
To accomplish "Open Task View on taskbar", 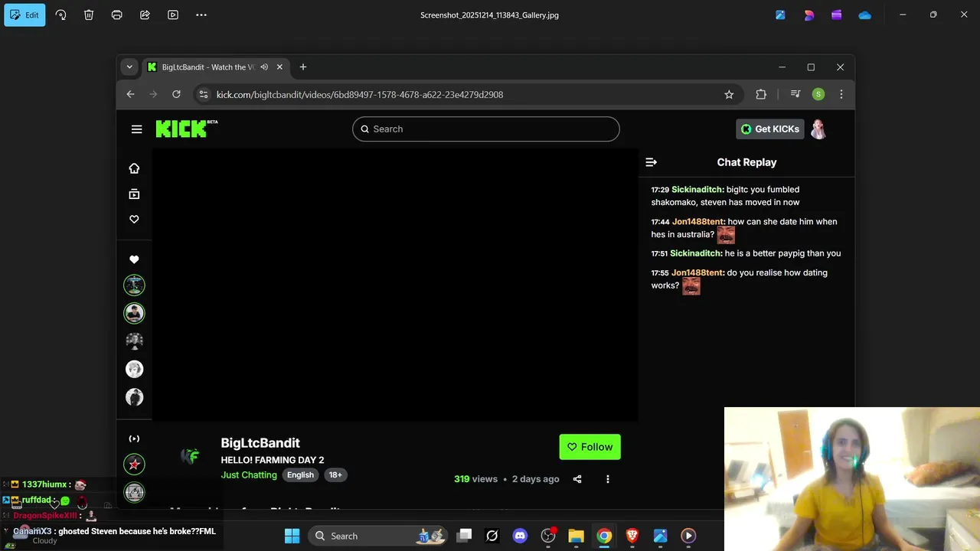I will (464, 536).
